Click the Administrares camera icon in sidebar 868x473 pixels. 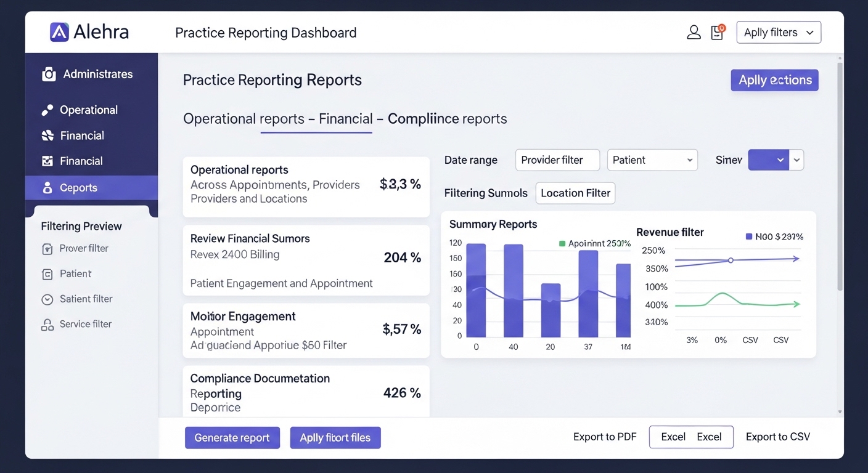(49, 75)
